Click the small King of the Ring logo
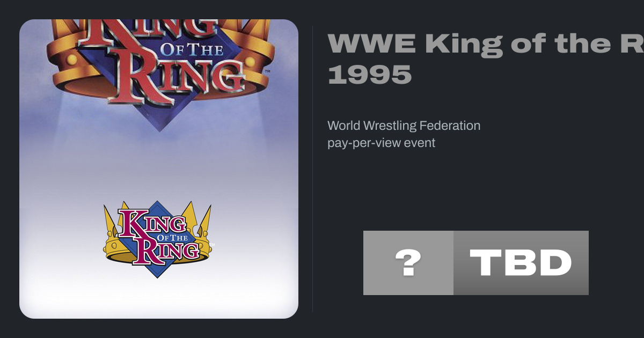The image size is (644, 338). point(158,239)
